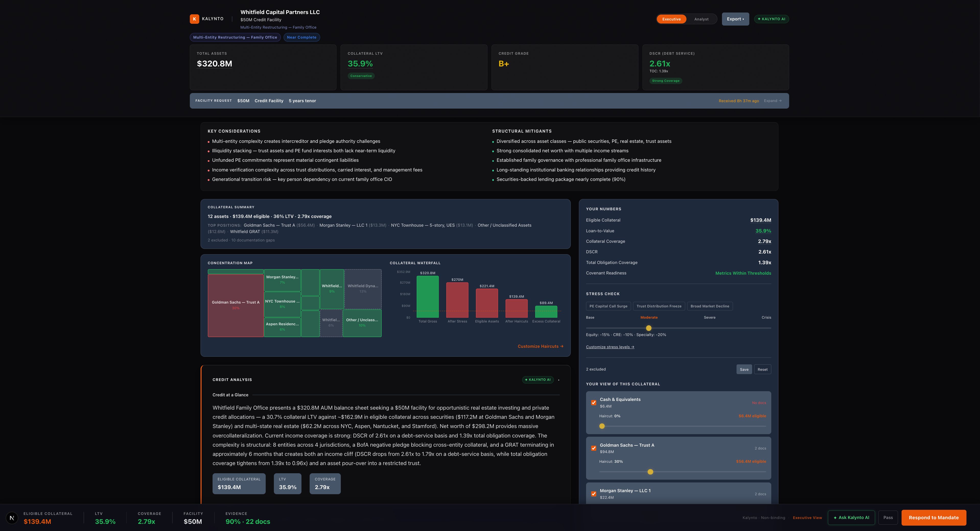This screenshot has width=980, height=531.
Task: Open the Export dropdown
Action: 735,19
